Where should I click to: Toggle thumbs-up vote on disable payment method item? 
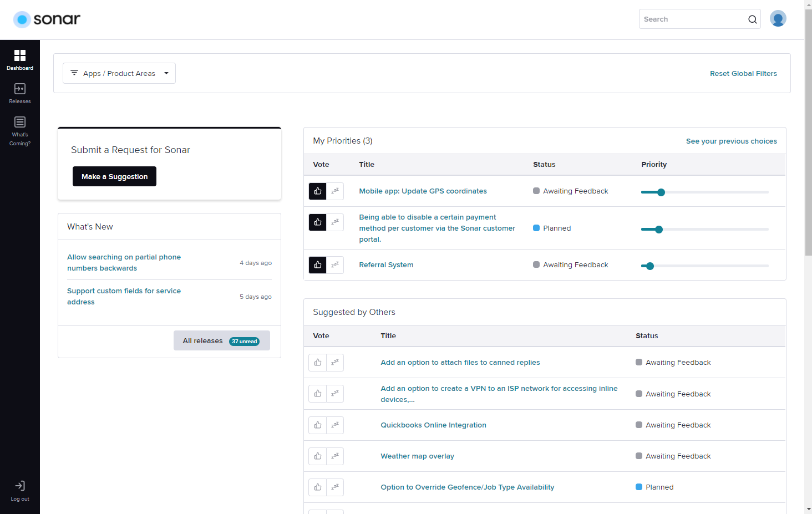pos(318,222)
